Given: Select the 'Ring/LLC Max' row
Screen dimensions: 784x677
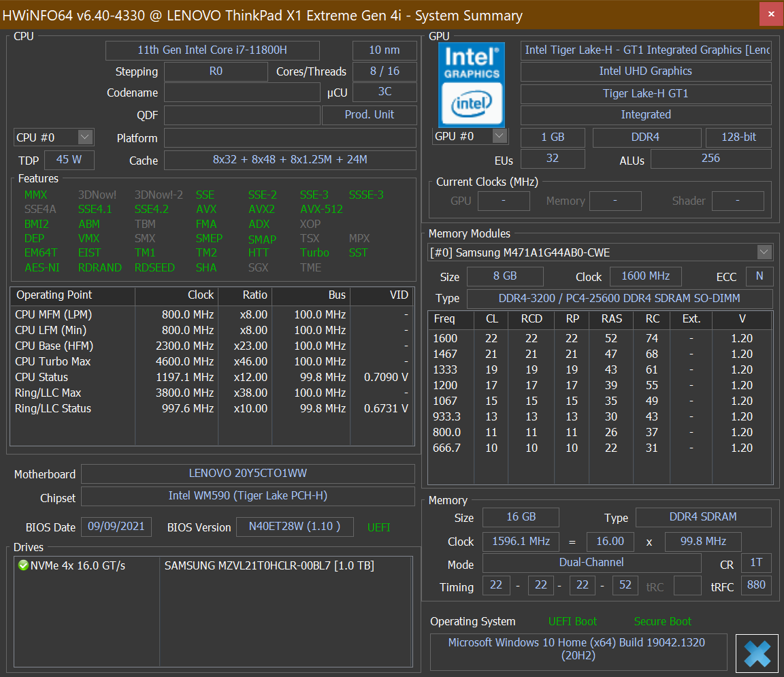Looking at the screenshot, I should point(212,393).
